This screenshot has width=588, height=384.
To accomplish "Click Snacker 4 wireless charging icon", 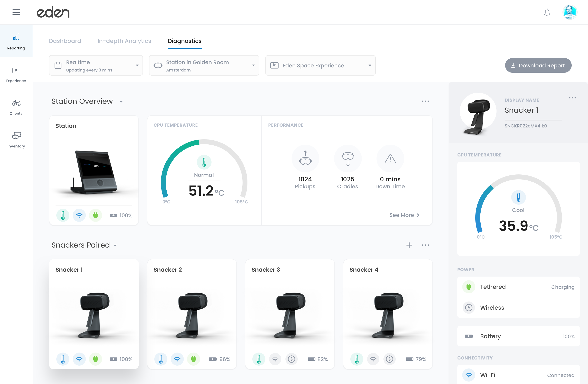I will click(389, 359).
